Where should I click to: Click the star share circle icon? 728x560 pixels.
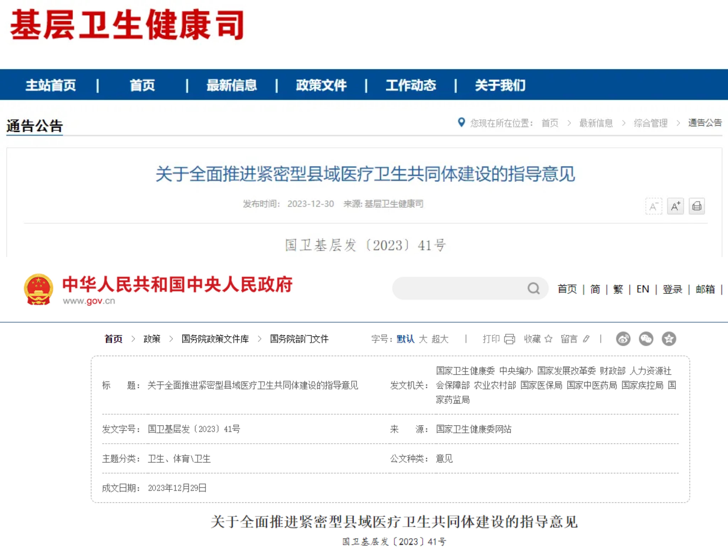point(669,339)
